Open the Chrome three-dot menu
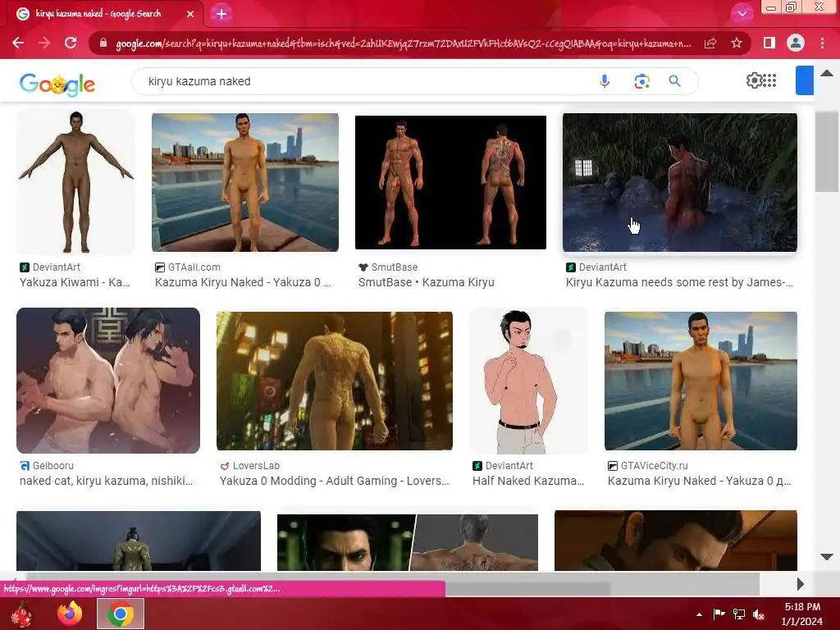Screen dimensions: 840x630 (822, 43)
